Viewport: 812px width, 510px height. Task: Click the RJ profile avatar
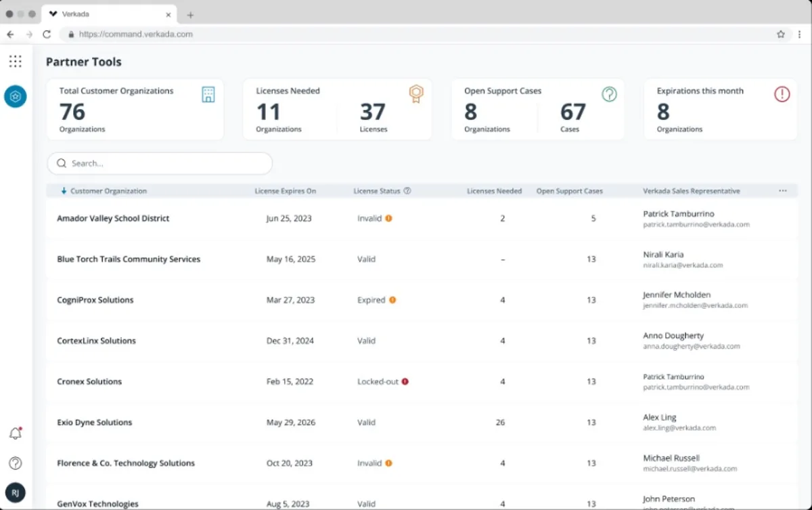(x=15, y=492)
